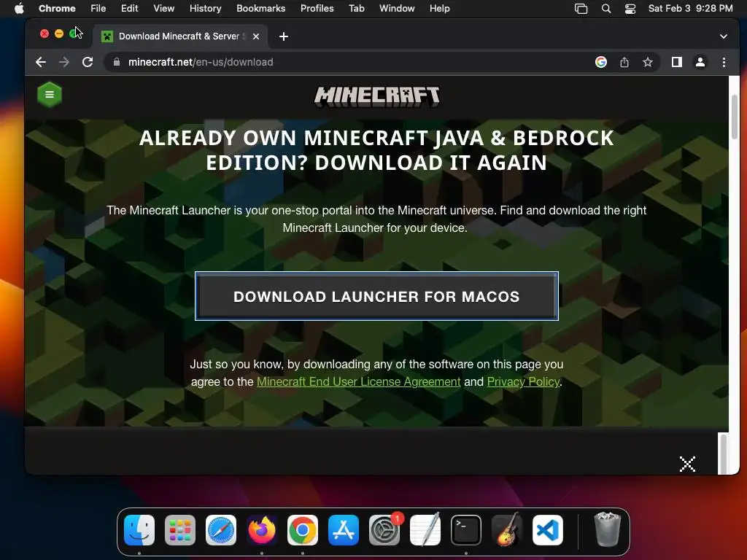Go forward with the browser arrow

[x=64, y=62]
